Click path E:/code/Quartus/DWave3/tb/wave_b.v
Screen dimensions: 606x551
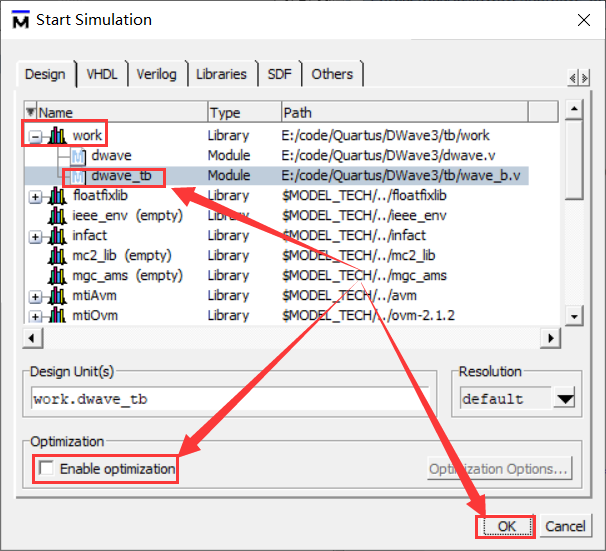401,176
